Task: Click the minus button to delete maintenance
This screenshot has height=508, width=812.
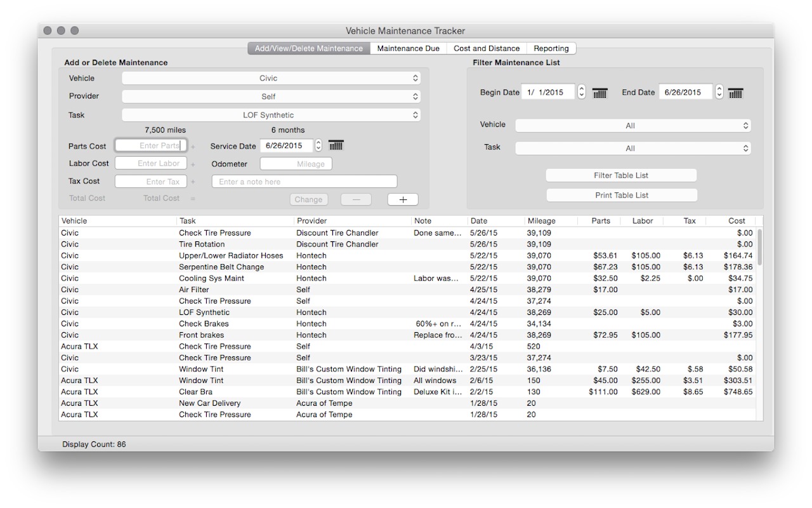Action: pos(356,199)
